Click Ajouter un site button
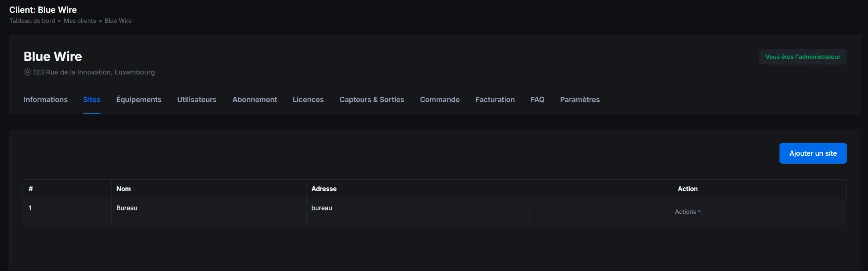Viewport: 868px width, 271px height. click(x=812, y=153)
